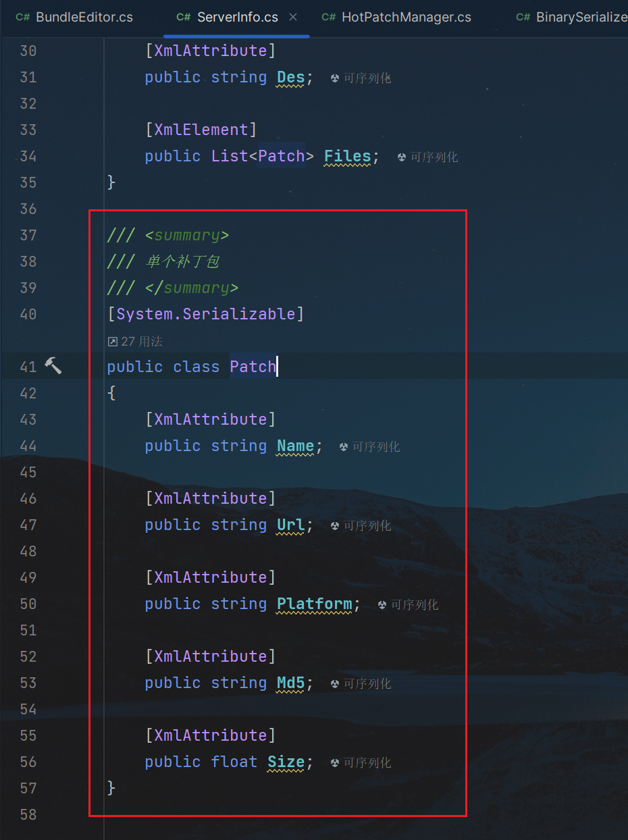The height and width of the screenshot is (840, 628).
Task: Place the cursor on the Patch class name
Action: 253,367
